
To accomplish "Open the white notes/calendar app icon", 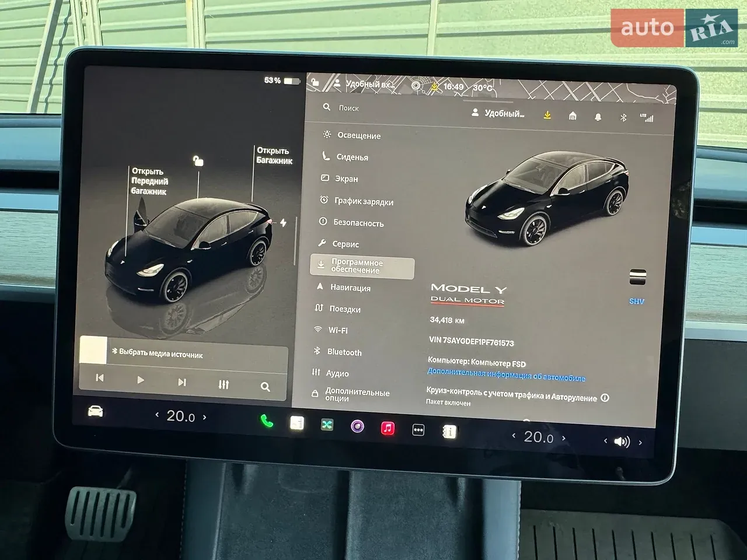I will 297,423.
